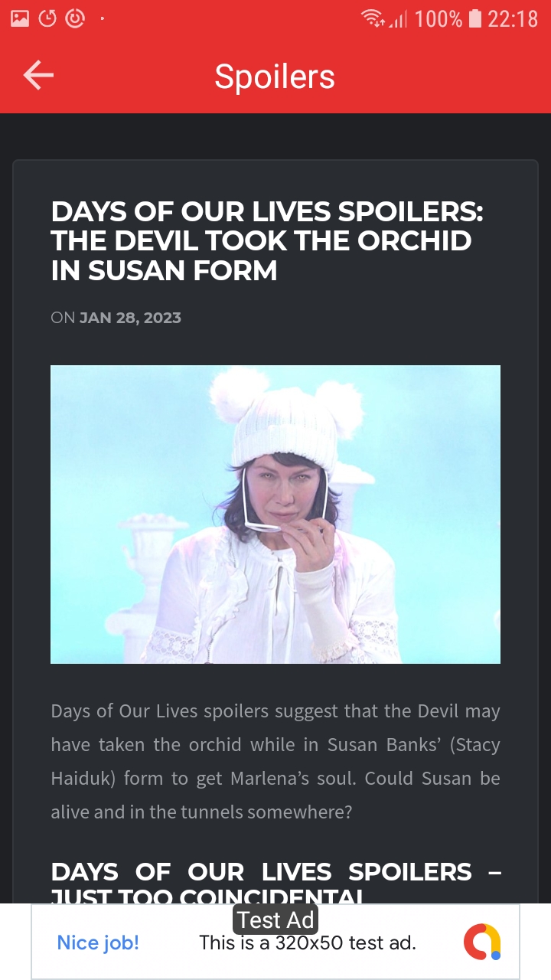Tap the article intro paragraph
Viewport: 551px width, 980px height.
click(x=275, y=761)
